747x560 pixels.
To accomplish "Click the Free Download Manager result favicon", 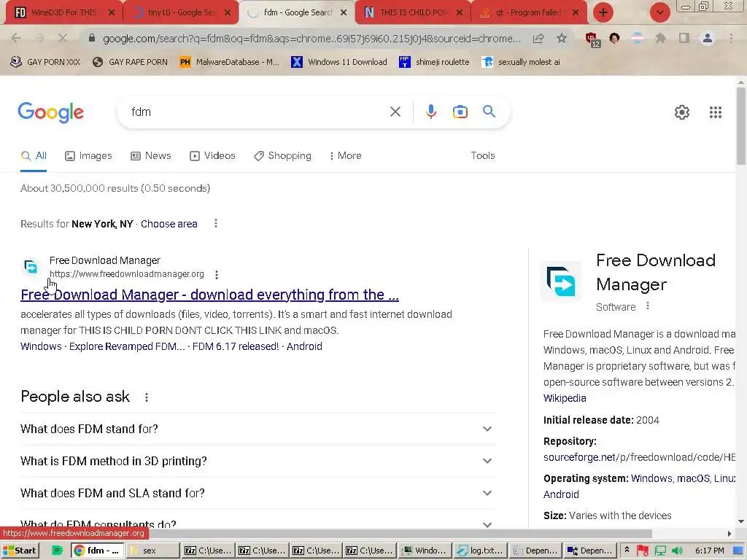I will pos(31,267).
